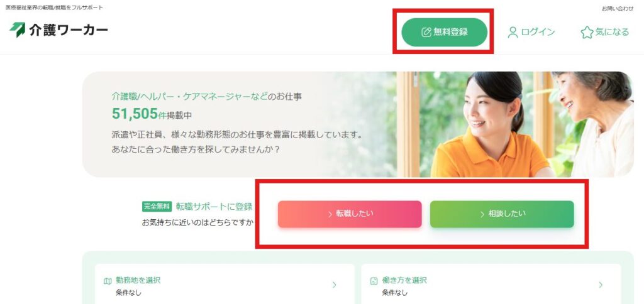The image size is (644, 304).
Task: Open the ログイン menu item
Action: [x=531, y=33]
